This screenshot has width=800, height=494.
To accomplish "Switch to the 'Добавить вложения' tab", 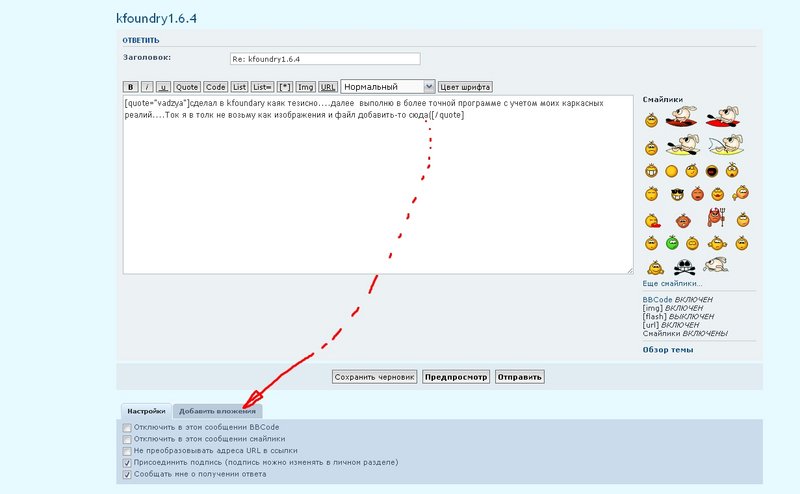I will click(217, 411).
